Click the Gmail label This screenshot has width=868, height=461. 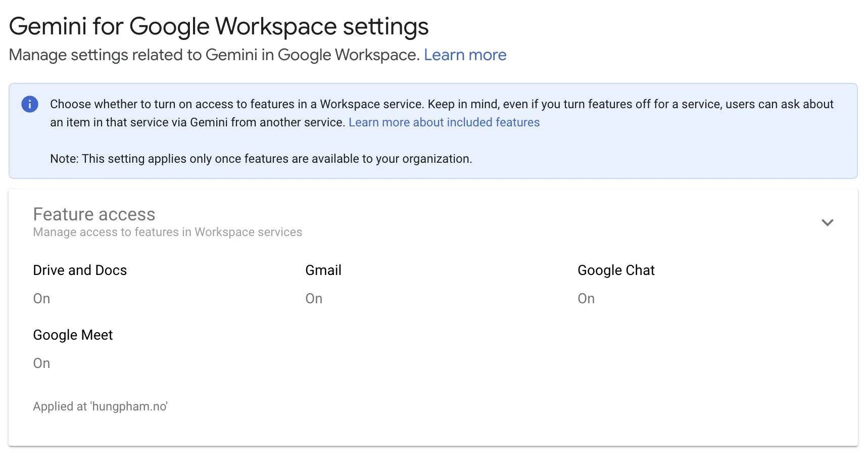click(323, 270)
